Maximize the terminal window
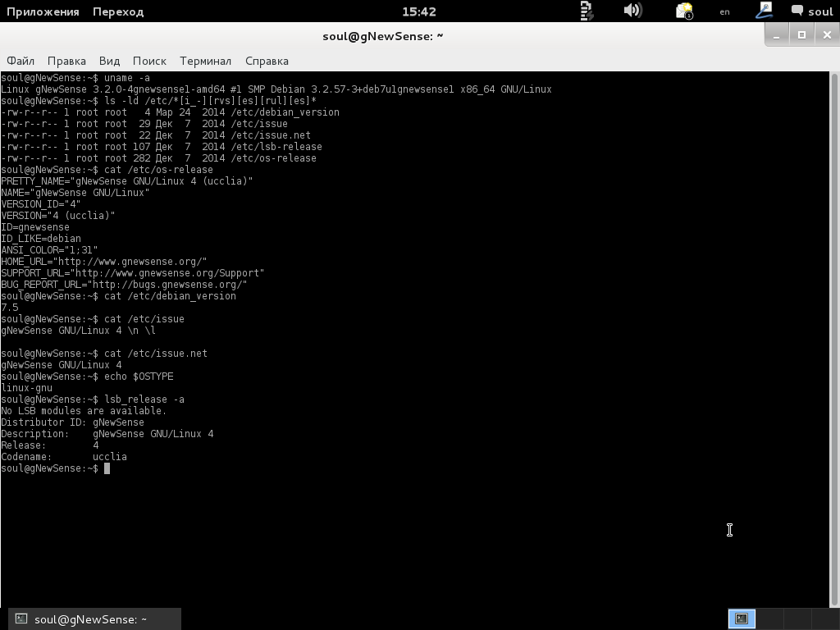 pyautogui.click(x=801, y=34)
